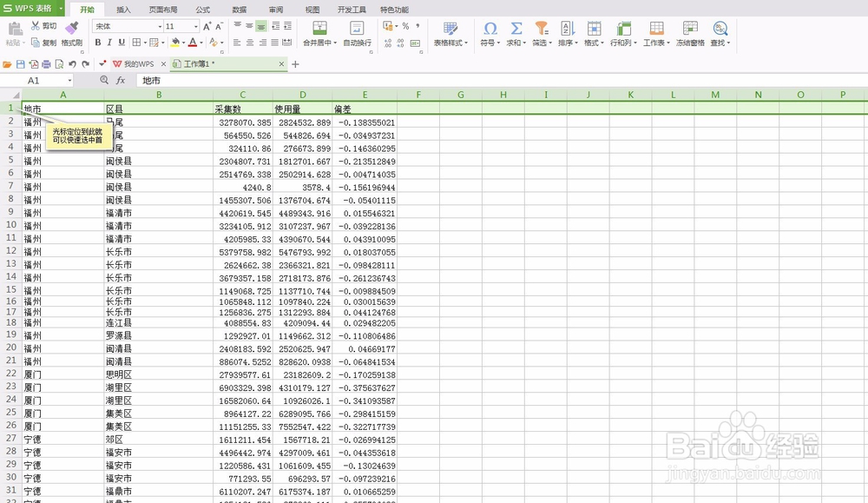Switch to the 页面布局 (Page Layout) tab

(x=163, y=10)
